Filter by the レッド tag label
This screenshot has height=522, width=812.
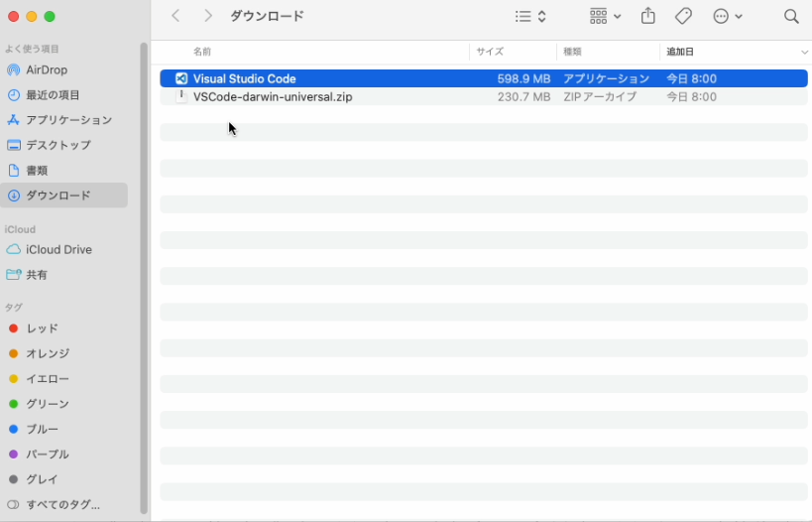(42, 328)
